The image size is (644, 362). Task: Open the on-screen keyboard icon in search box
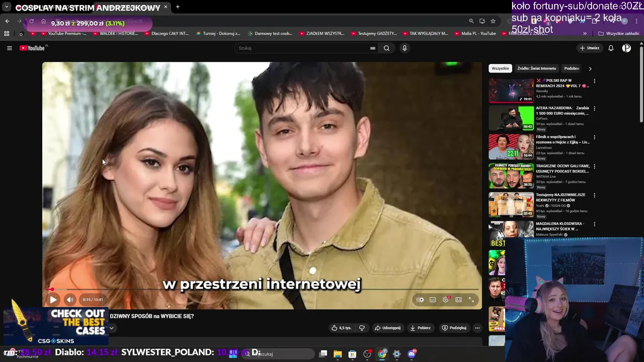(x=373, y=48)
